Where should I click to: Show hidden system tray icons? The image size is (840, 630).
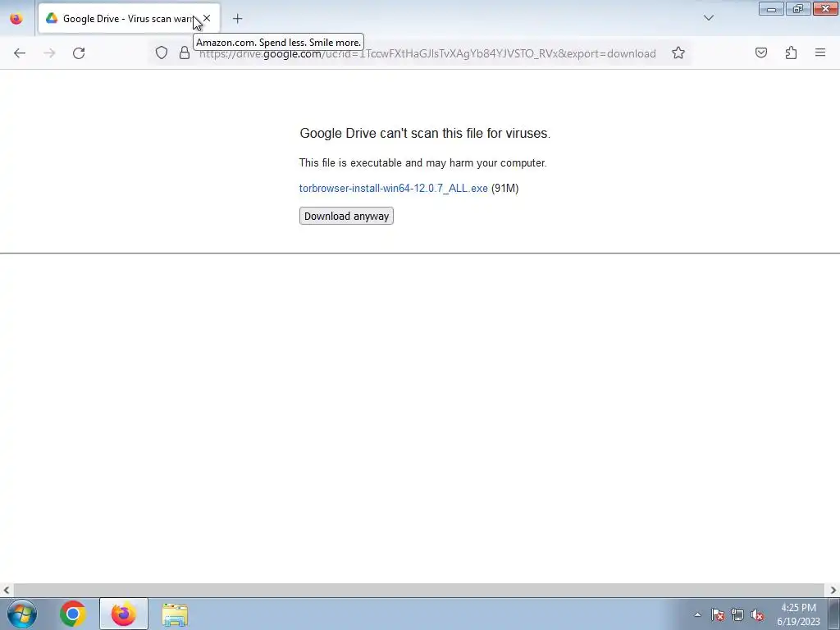[x=697, y=614]
